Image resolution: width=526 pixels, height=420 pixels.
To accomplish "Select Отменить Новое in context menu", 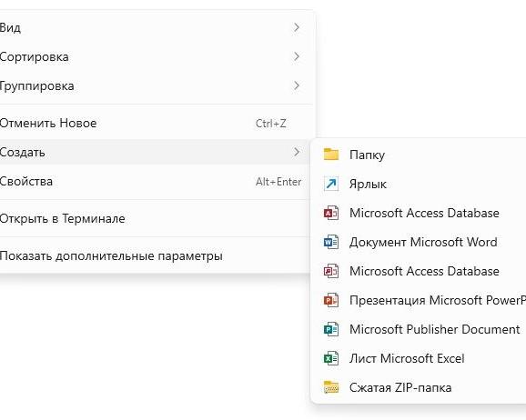I will pos(155,123).
